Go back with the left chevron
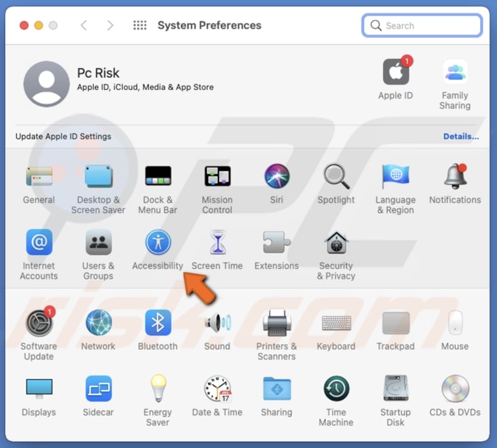The width and height of the screenshot is (497, 448). tap(84, 25)
